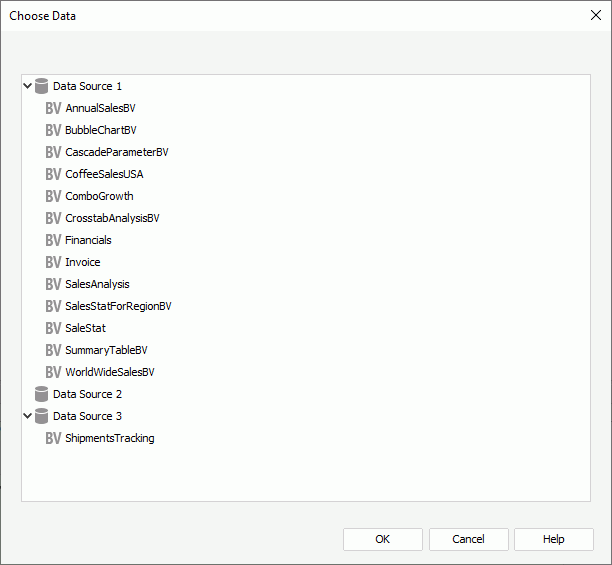
Task: Click the BV icon beside Invoice
Action: coord(53,262)
